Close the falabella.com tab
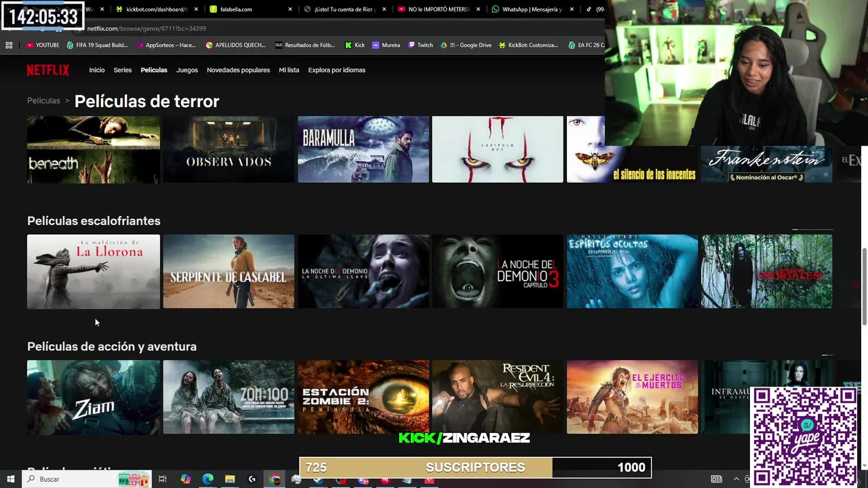The height and width of the screenshot is (488, 868). (x=290, y=9)
